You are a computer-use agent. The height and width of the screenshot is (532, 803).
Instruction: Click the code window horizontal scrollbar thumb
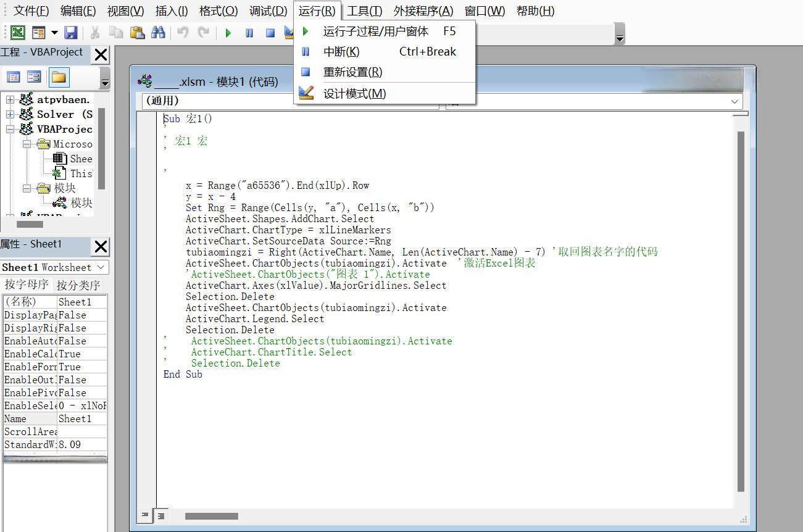point(211,516)
